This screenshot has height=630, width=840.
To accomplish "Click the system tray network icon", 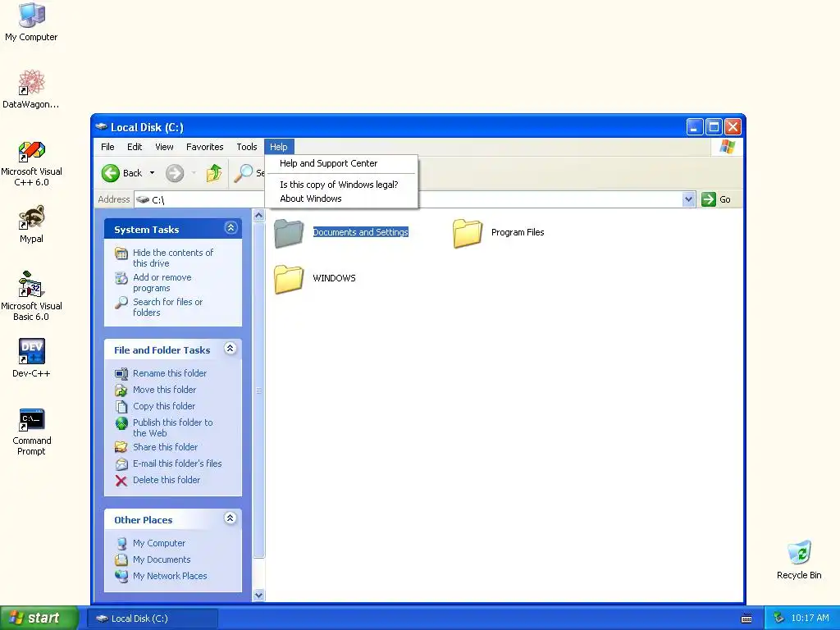I will click(x=779, y=618).
